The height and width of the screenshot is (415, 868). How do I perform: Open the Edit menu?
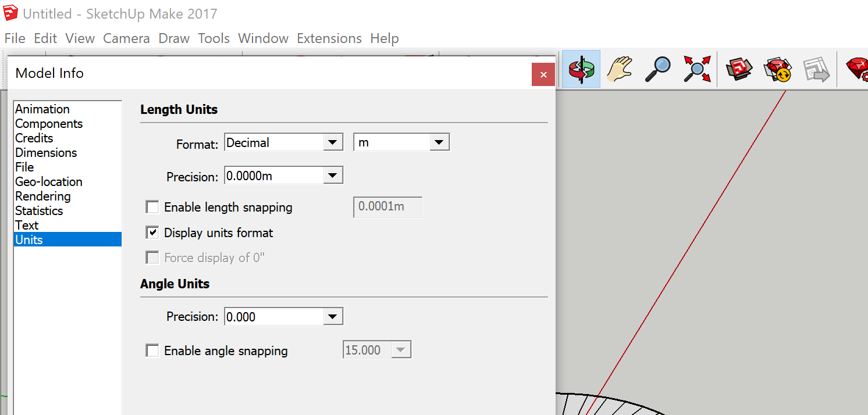[x=45, y=38]
